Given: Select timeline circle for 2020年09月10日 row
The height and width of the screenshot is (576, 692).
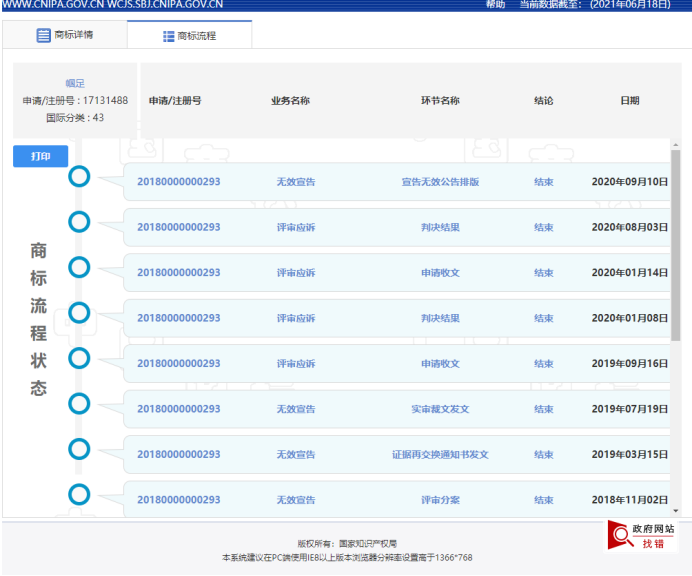Looking at the screenshot, I should (x=79, y=177).
